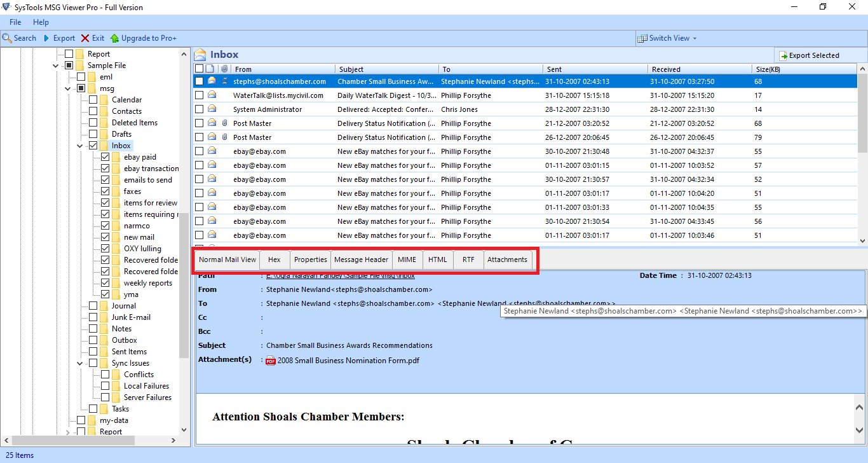Sort the list by the Received column header

pos(700,69)
